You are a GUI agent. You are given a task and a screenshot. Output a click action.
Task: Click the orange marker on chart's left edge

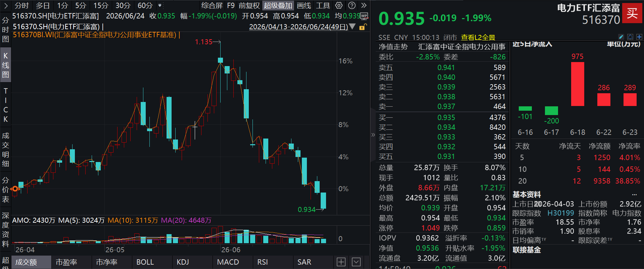point(15,189)
